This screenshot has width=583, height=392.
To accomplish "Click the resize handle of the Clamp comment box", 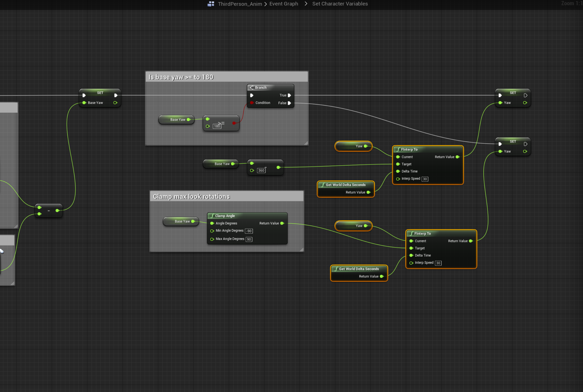I will [302, 250].
